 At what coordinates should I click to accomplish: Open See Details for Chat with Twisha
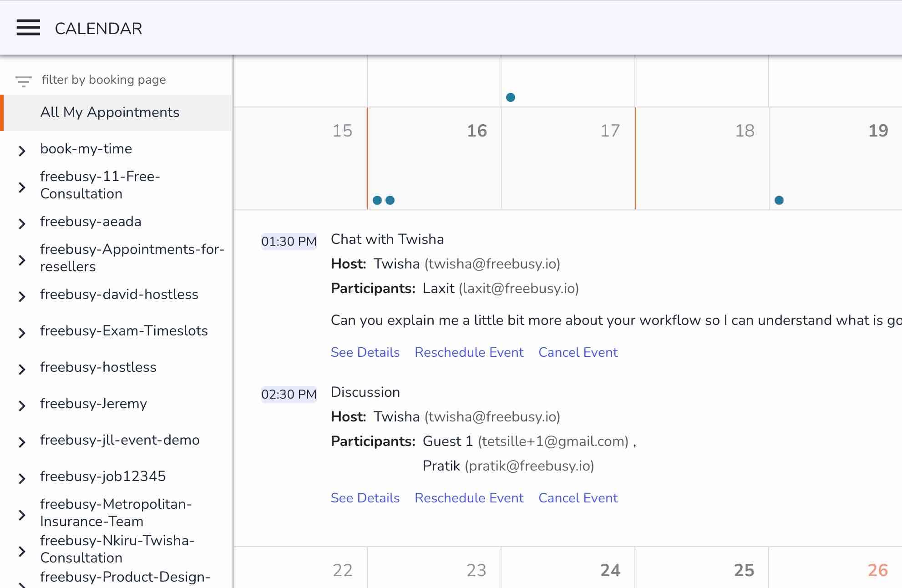[365, 352]
